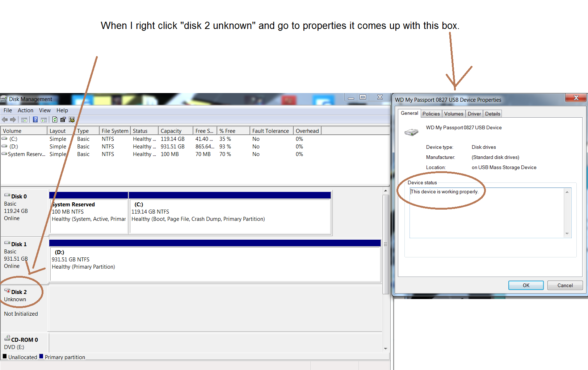Image resolution: width=588 pixels, height=370 pixels.
Task: Close the device properties dialog
Action: (x=576, y=98)
